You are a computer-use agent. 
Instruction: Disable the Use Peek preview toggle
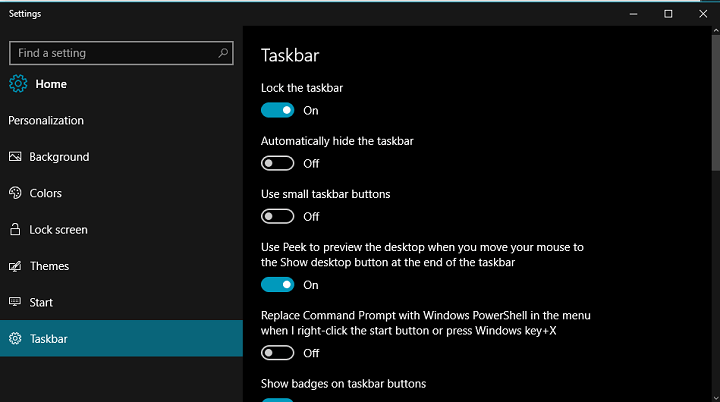coord(277,285)
